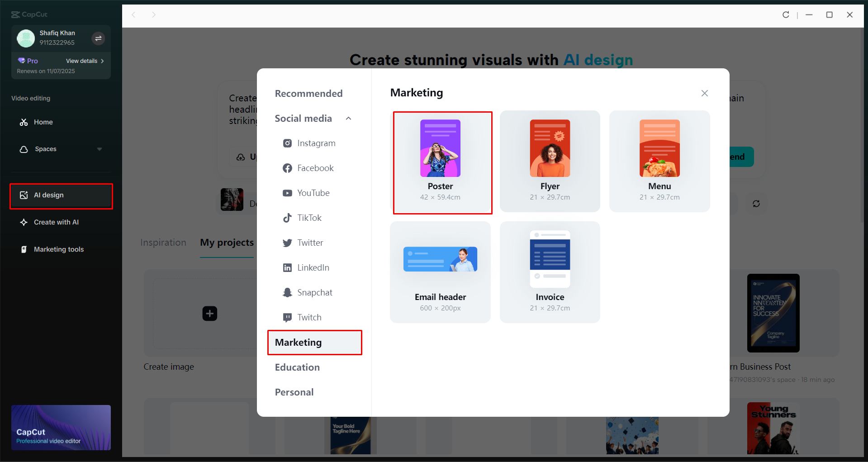The width and height of the screenshot is (868, 462).
Task: Open Marketing tools in the sidebar
Action: (58, 249)
